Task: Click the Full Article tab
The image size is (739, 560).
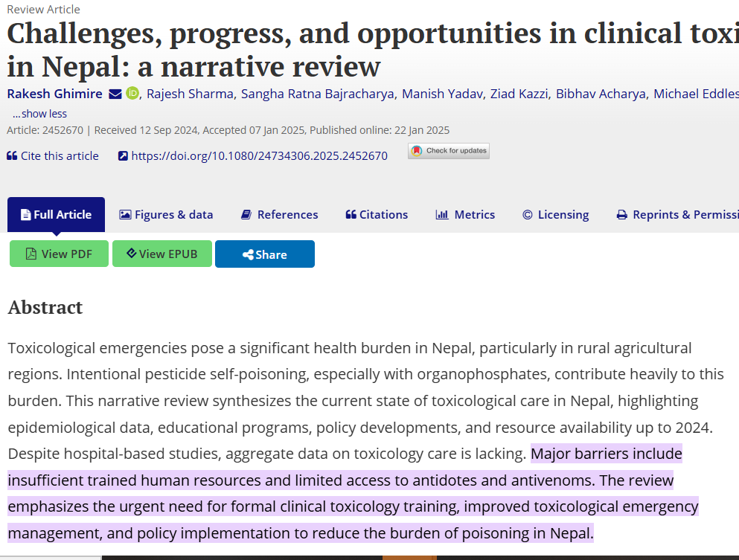Action: pos(56,215)
